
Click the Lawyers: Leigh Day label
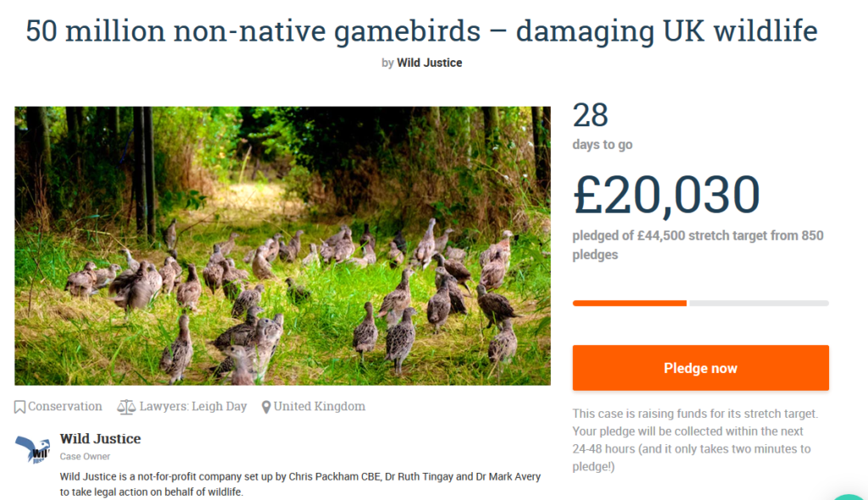193,407
